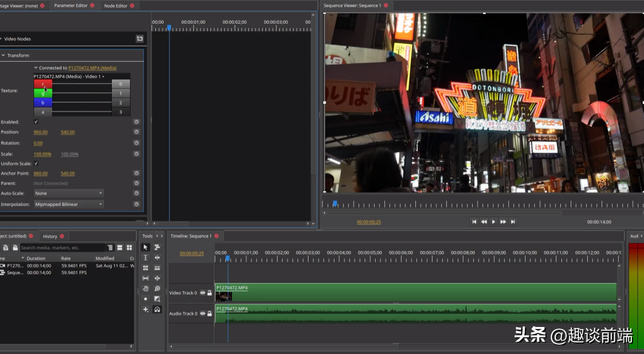Click the Video Nodes header icon button
Image resolution: width=644 pixels, height=354 pixels.
139,39
